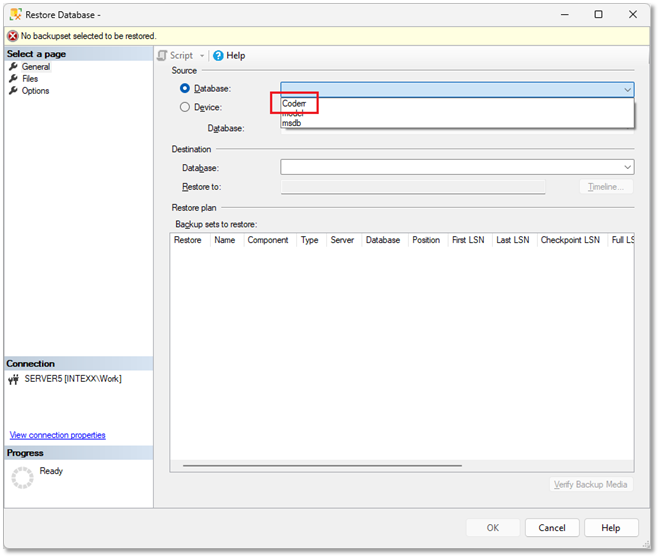Viewport: 660px width, 558px height.
Task: Open the General page
Action: [36, 67]
